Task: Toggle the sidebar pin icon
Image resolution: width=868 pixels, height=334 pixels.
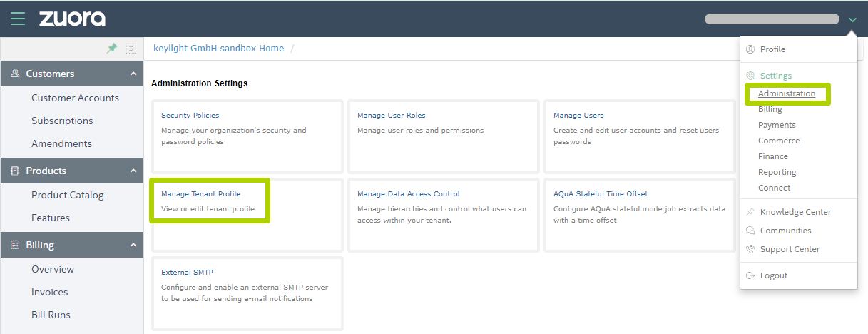Action: [112, 48]
